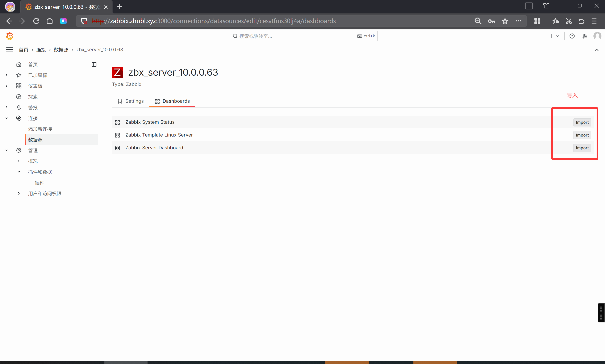Go to 连接 breadcrumb link
The image size is (605, 364).
point(41,50)
